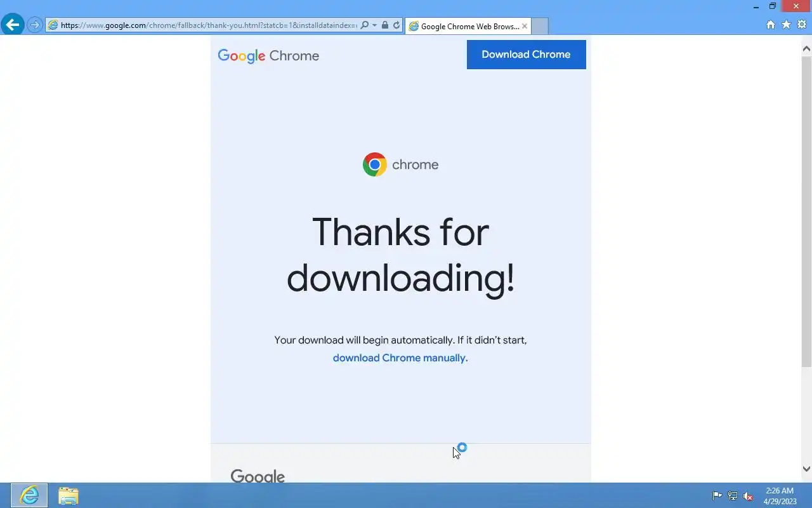Go back with the browser back arrow
812x508 pixels.
pyautogui.click(x=12, y=25)
